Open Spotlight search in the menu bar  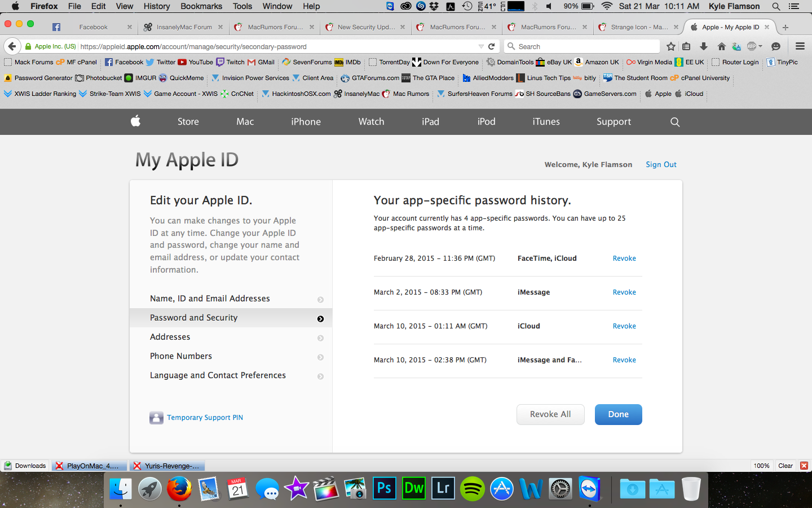[776, 6]
